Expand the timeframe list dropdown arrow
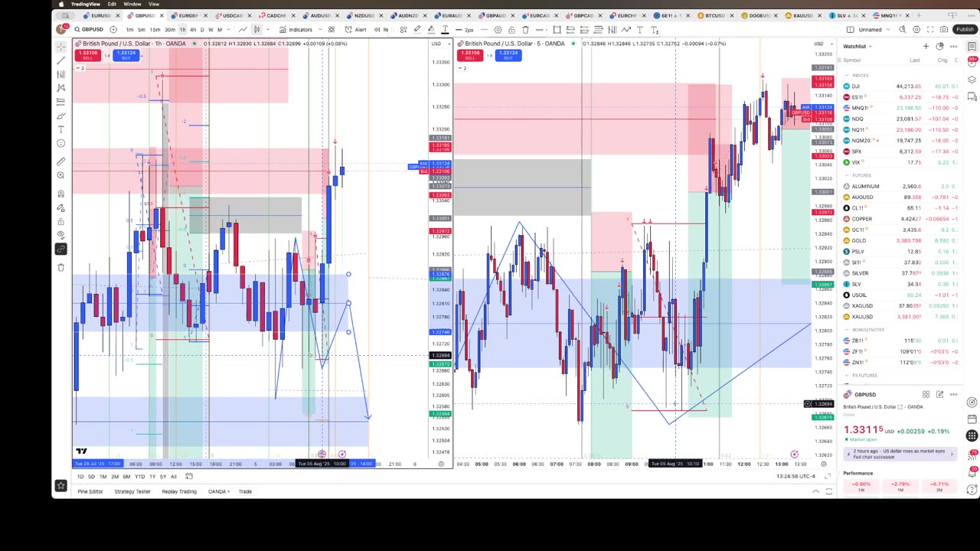This screenshot has width=980, height=551. click(x=227, y=30)
